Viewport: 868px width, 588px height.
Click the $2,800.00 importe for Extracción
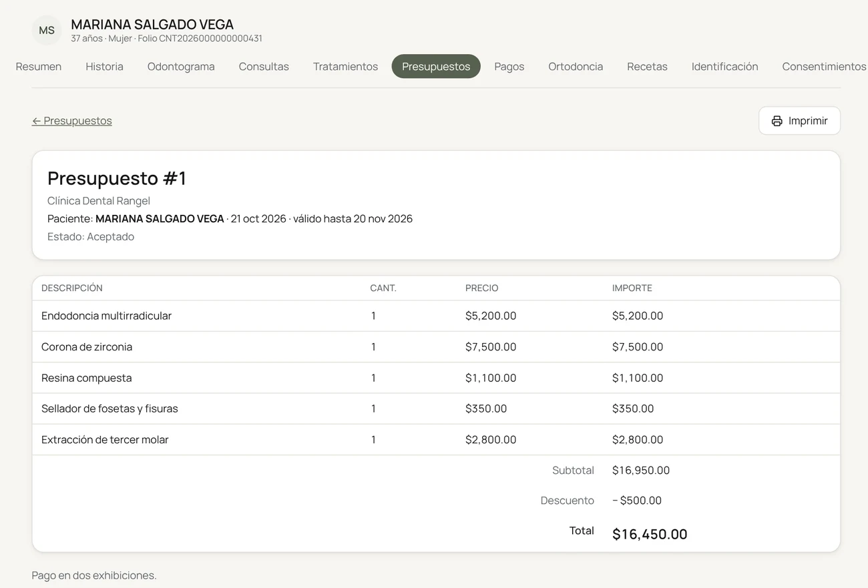(638, 440)
